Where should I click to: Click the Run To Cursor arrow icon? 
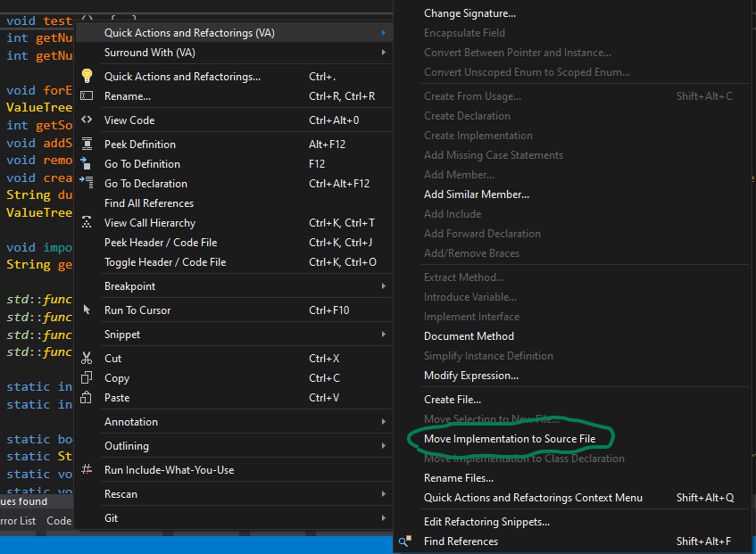87,310
